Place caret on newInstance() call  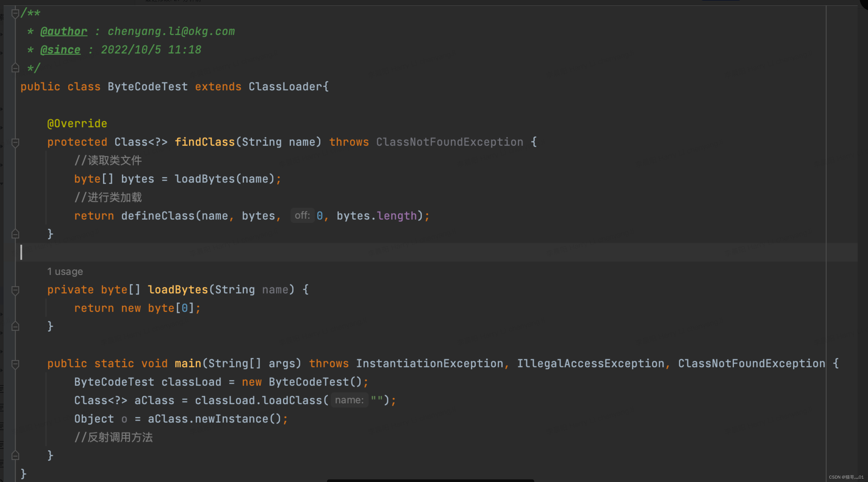[x=231, y=419]
